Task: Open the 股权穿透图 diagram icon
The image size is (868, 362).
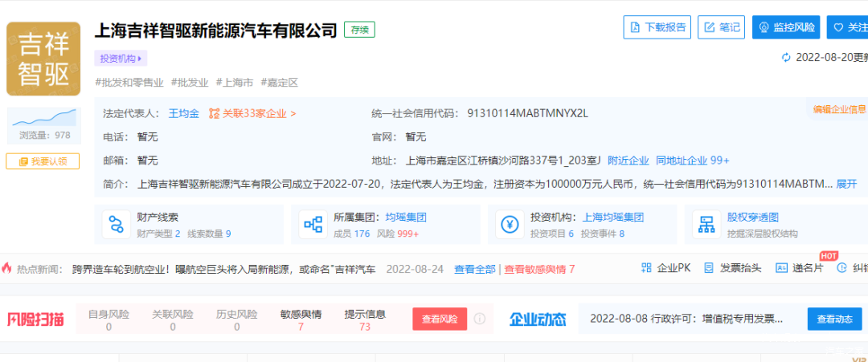Action: pos(706,225)
